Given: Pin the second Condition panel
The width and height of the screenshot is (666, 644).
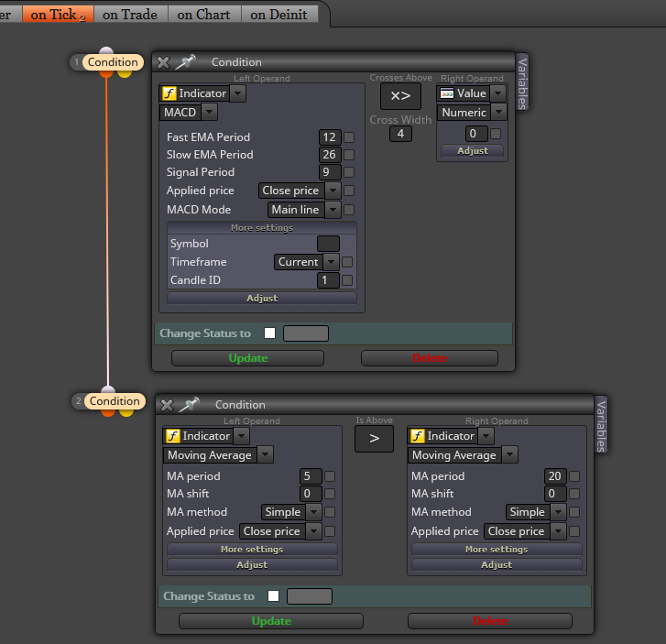Looking at the screenshot, I should (x=190, y=405).
